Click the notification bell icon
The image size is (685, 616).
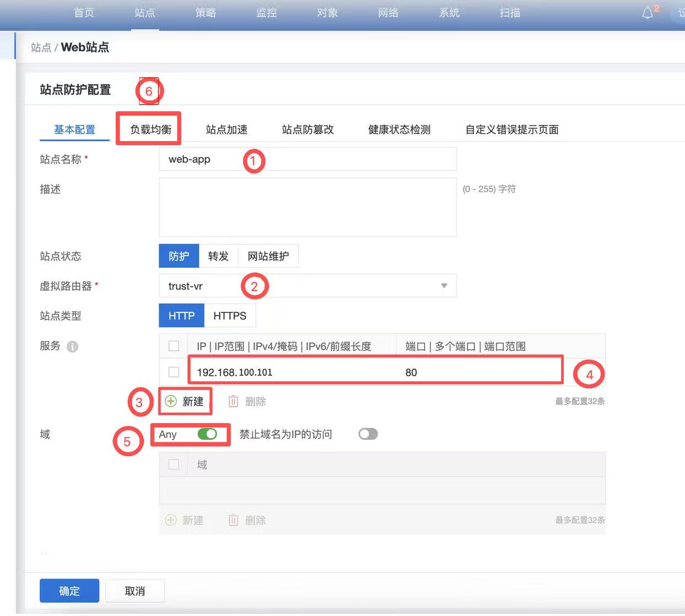(648, 13)
